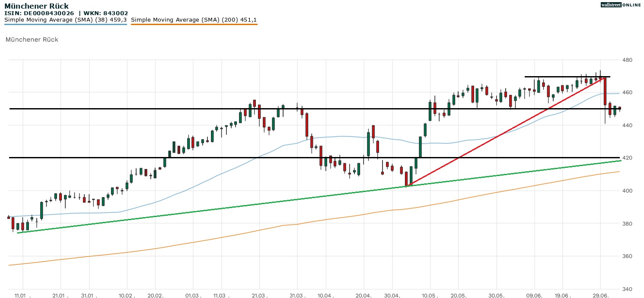Click the short black resistance line near 470

(562, 77)
